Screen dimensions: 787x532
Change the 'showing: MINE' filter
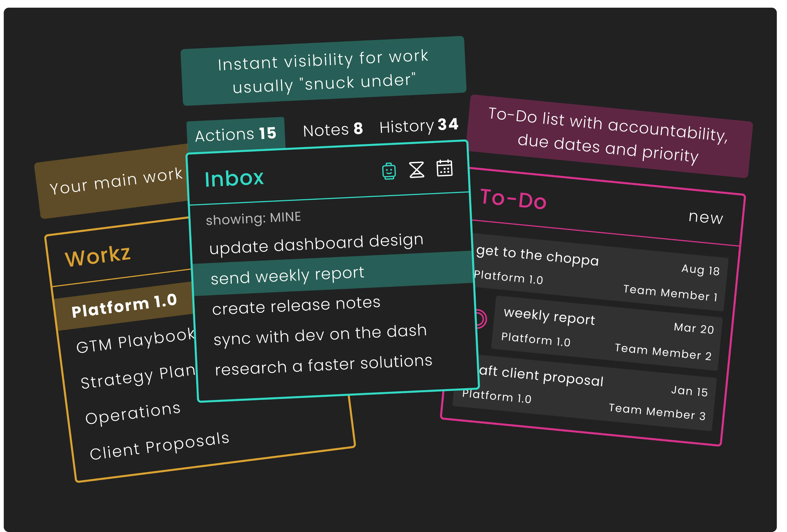[253, 218]
